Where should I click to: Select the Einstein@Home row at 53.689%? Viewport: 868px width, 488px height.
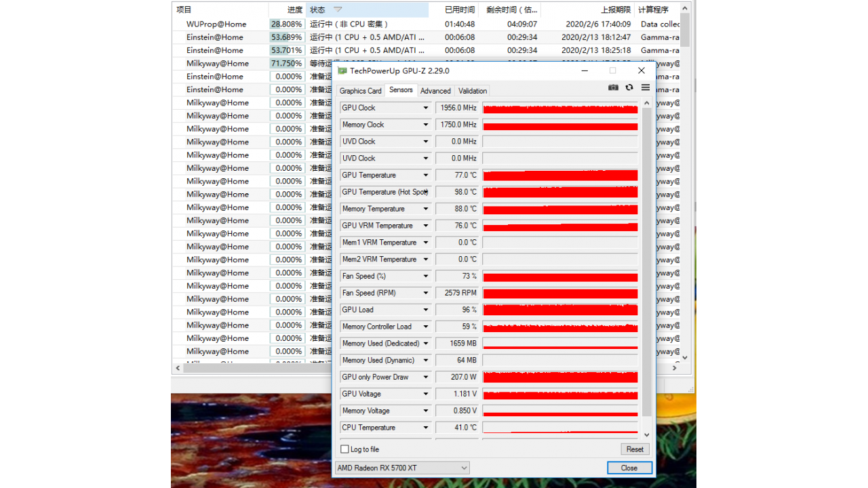click(426, 37)
